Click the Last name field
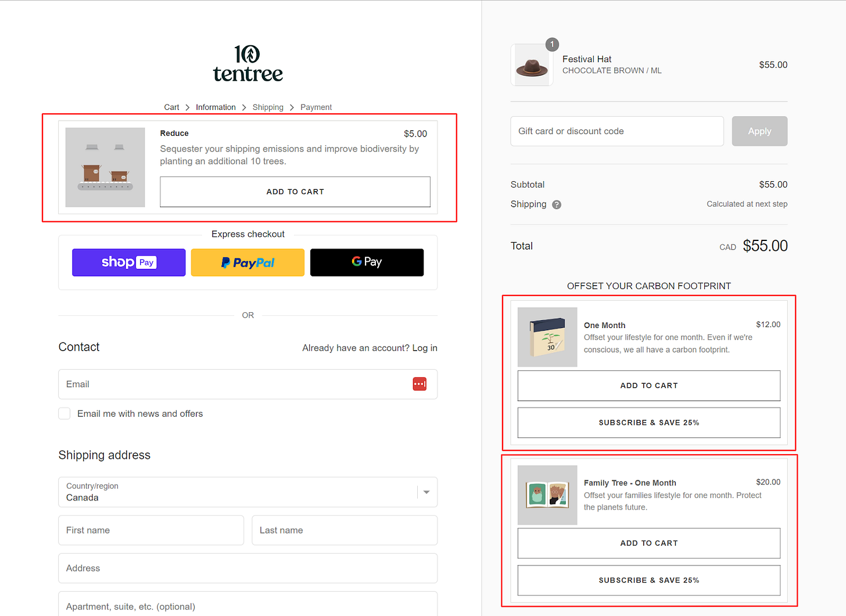The image size is (846, 616). point(345,530)
